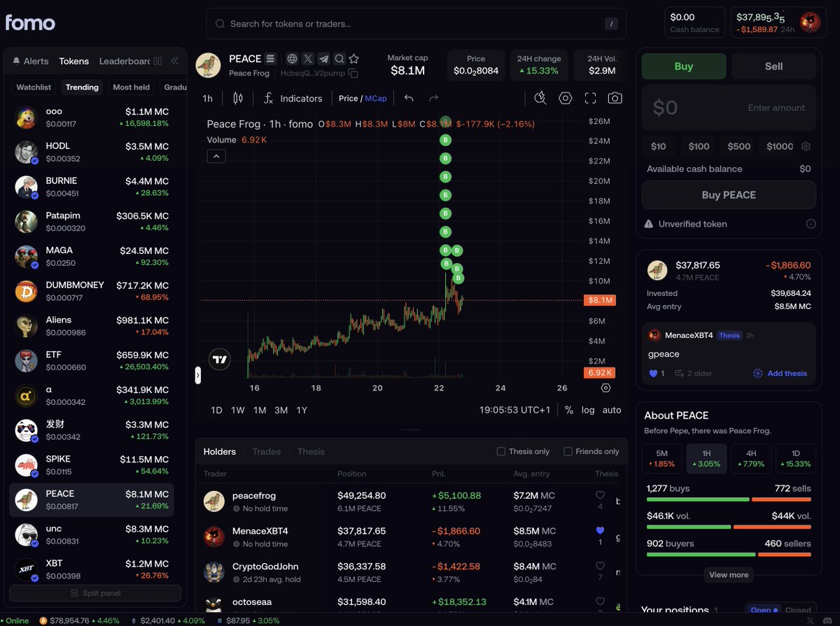
Task: Switch chart to Price display
Action: (x=348, y=98)
